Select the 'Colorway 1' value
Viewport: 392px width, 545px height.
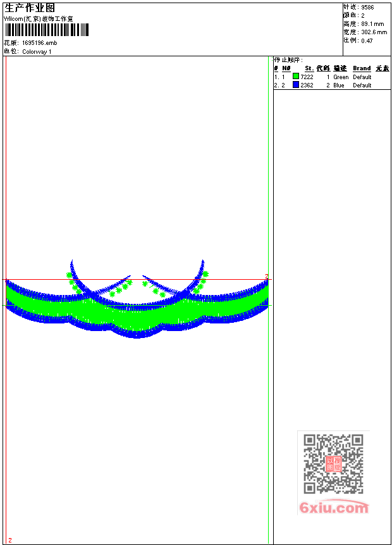(x=37, y=52)
